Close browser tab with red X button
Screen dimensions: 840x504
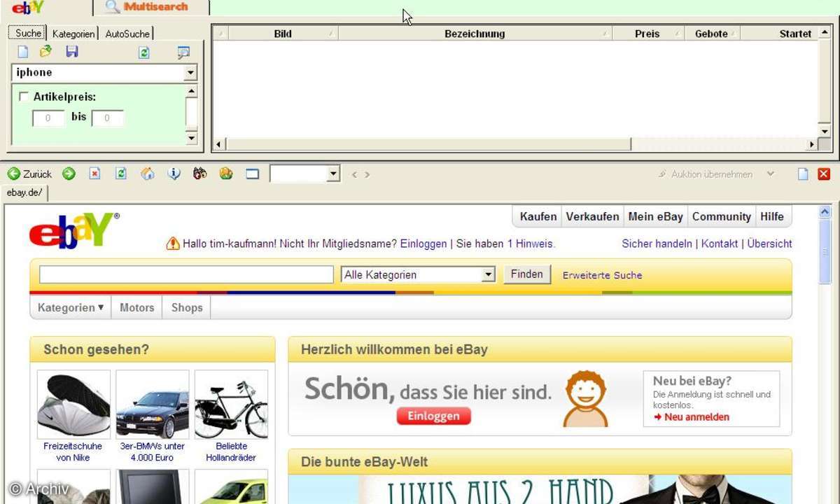[824, 174]
